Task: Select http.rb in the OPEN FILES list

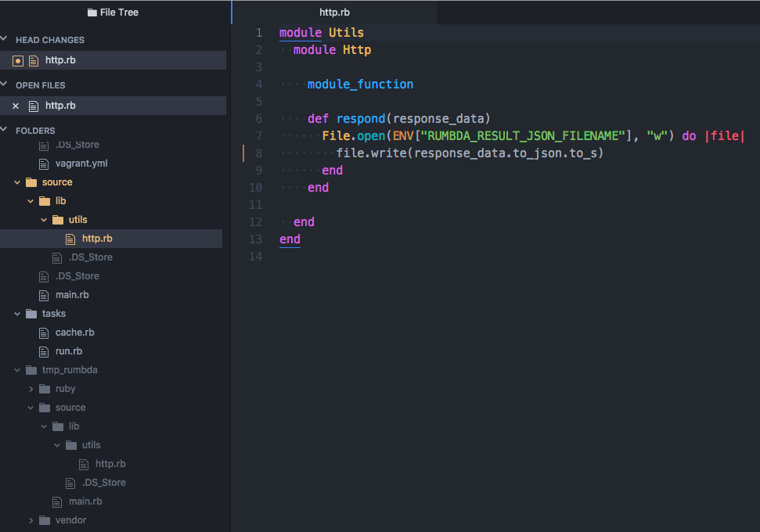Action: click(113, 106)
